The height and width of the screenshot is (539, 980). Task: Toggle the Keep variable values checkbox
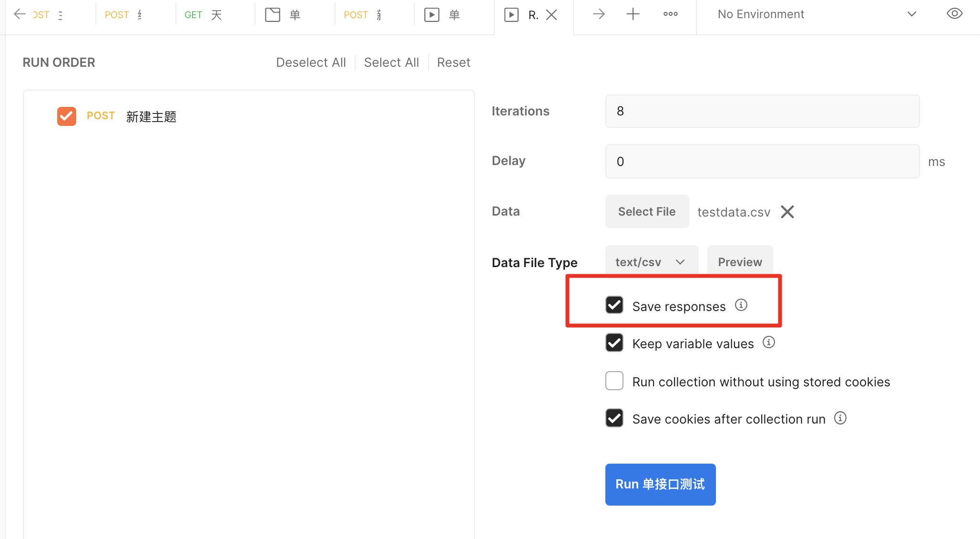[x=614, y=343]
